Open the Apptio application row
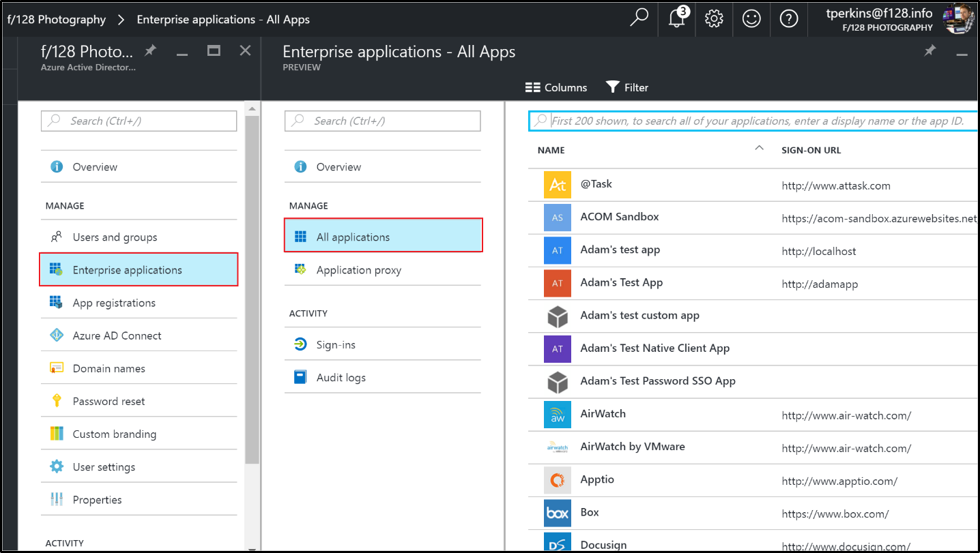This screenshot has height=553, width=980. pos(597,480)
